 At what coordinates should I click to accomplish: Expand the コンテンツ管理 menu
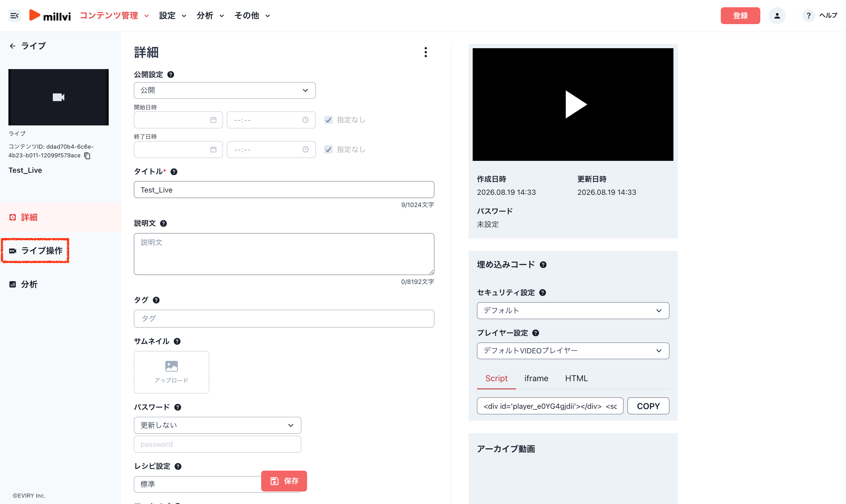tap(114, 16)
